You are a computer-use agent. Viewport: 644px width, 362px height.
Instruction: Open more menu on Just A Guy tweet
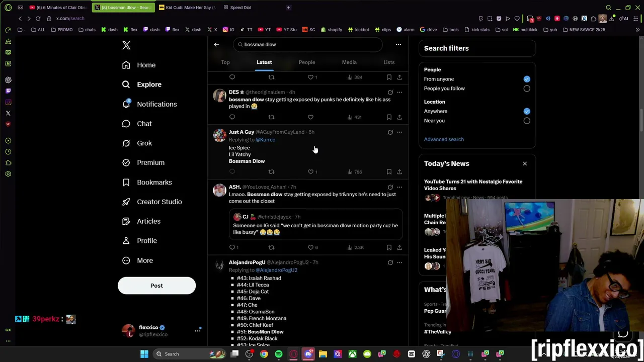399,132
